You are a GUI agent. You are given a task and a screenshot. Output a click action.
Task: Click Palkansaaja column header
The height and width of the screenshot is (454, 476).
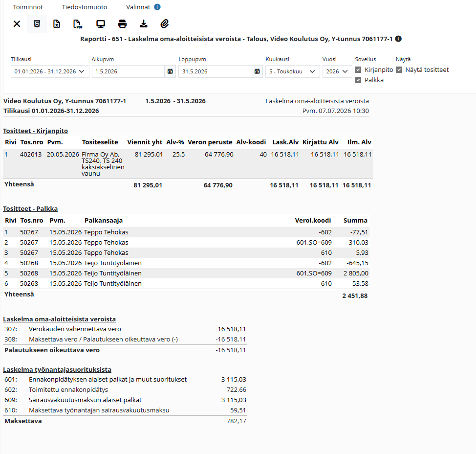click(104, 221)
